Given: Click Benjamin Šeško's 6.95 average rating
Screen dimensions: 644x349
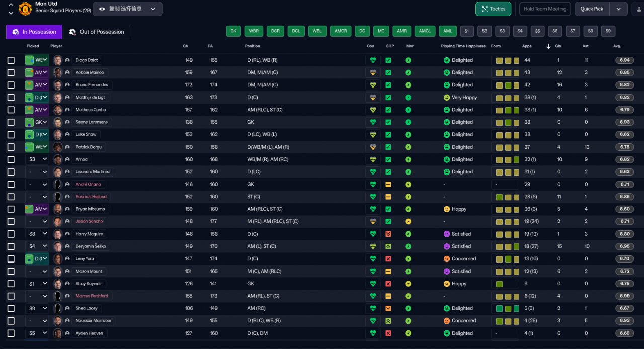Looking at the screenshot, I should pyautogui.click(x=624, y=246).
